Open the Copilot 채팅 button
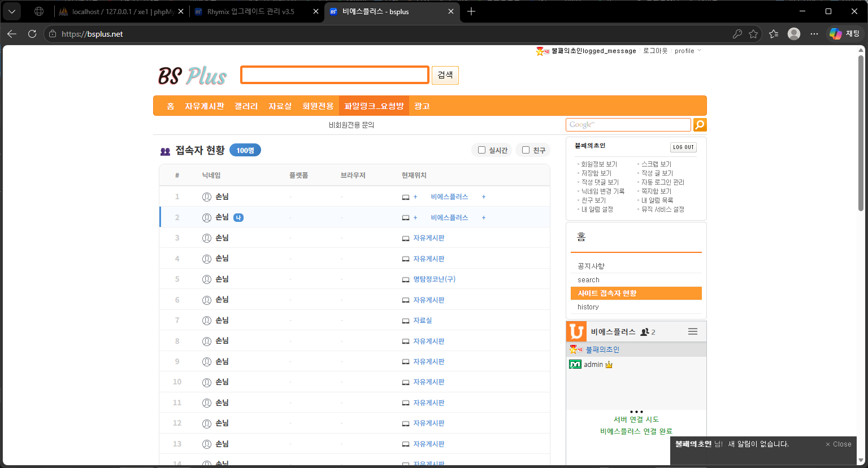The image size is (868, 468). (845, 34)
